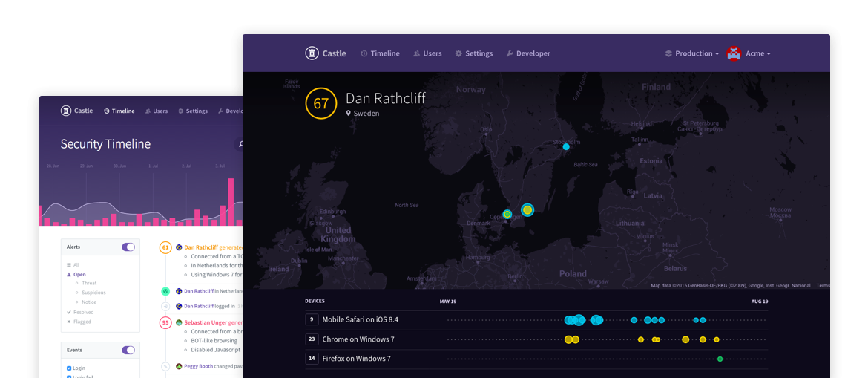Click the first large yellow dot on Chrome timeline

(568, 339)
